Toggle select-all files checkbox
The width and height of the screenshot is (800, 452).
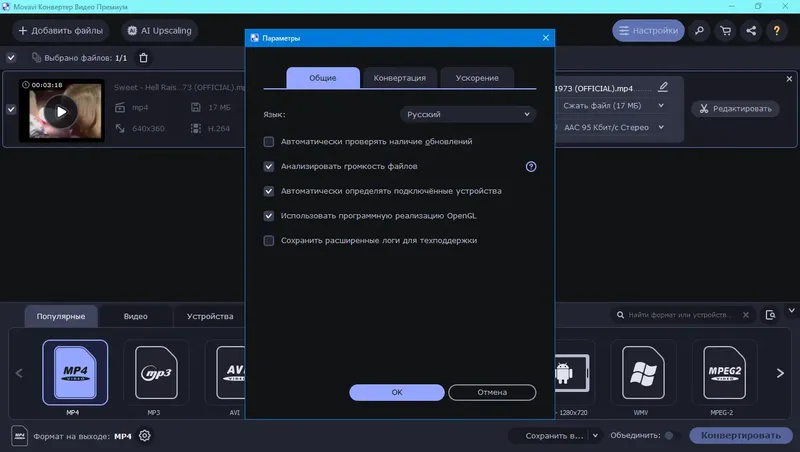(x=11, y=58)
